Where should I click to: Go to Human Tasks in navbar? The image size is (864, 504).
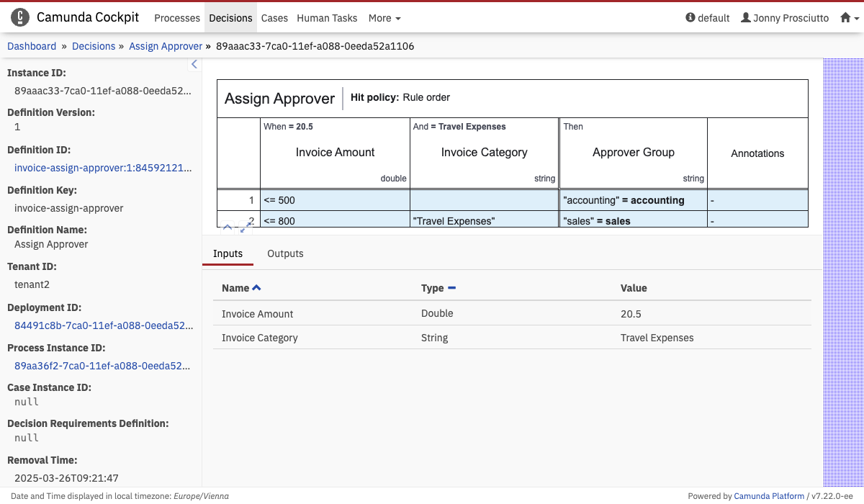pyautogui.click(x=327, y=18)
